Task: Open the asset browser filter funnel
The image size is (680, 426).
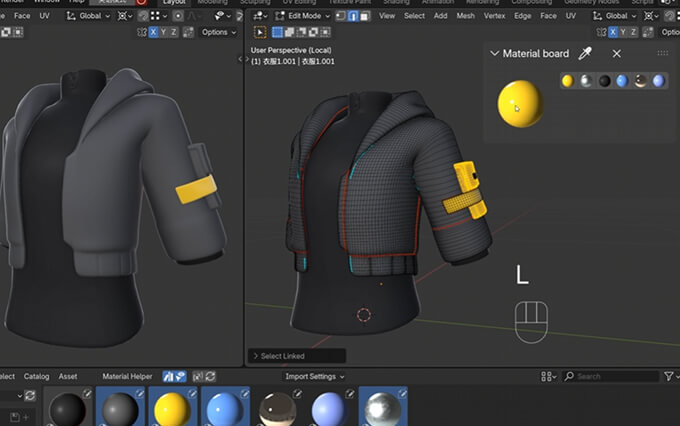Action: click(669, 376)
